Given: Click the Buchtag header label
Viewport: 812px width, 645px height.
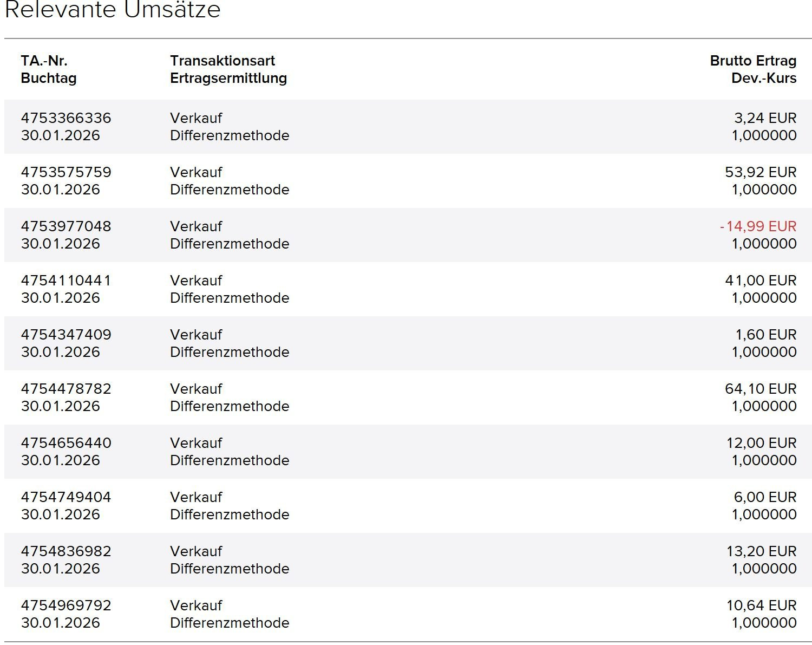Looking at the screenshot, I should pyautogui.click(x=49, y=78).
